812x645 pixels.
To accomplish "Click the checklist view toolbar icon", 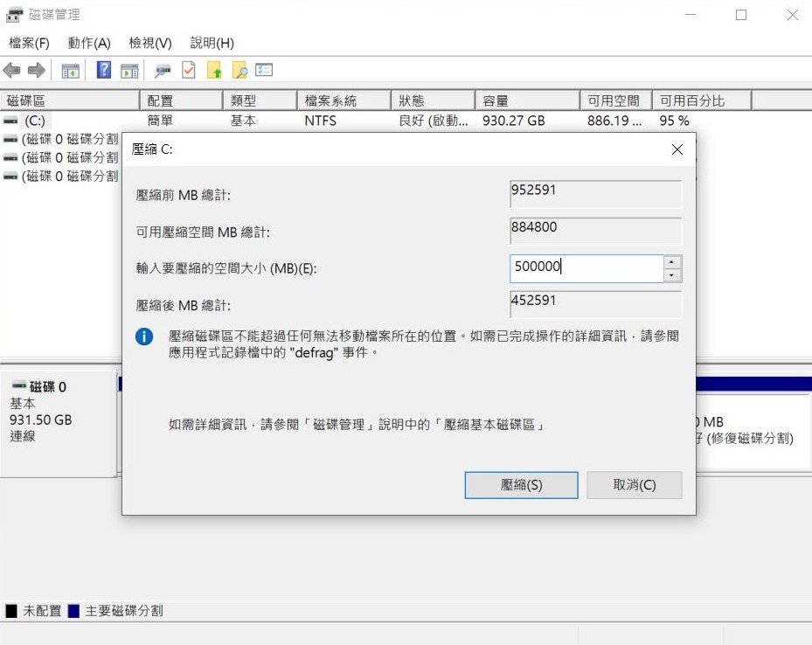I will click(x=264, y=71).
